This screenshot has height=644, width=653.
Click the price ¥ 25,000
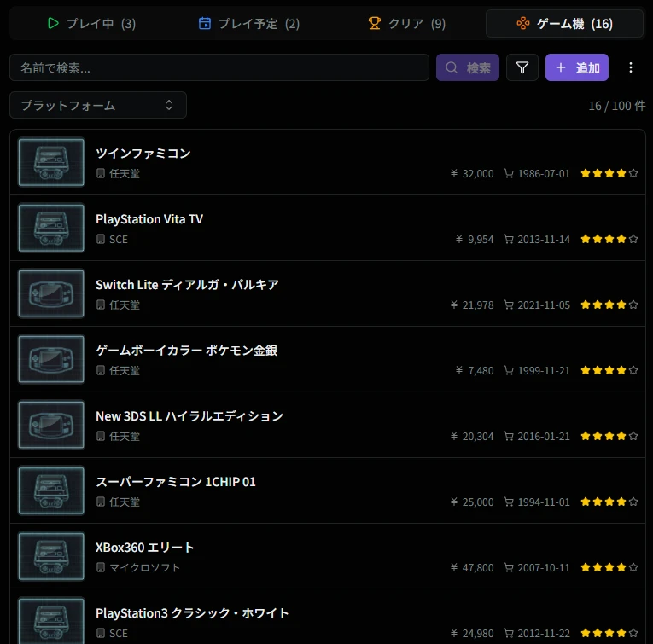[472, 502]
